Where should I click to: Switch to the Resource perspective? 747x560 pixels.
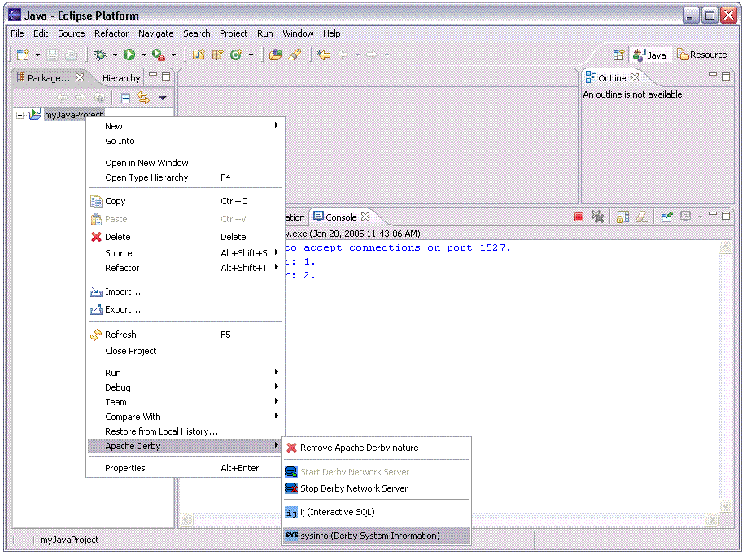pos(702,55)
